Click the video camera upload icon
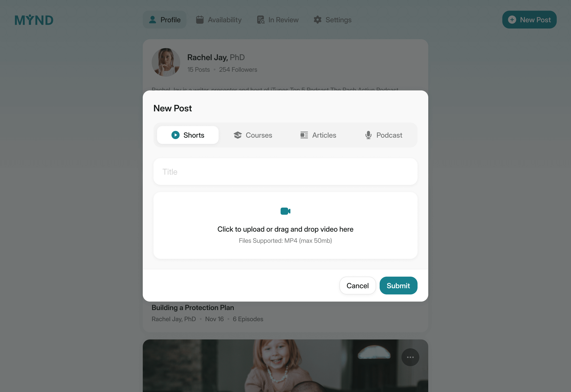 coord(285,211)
